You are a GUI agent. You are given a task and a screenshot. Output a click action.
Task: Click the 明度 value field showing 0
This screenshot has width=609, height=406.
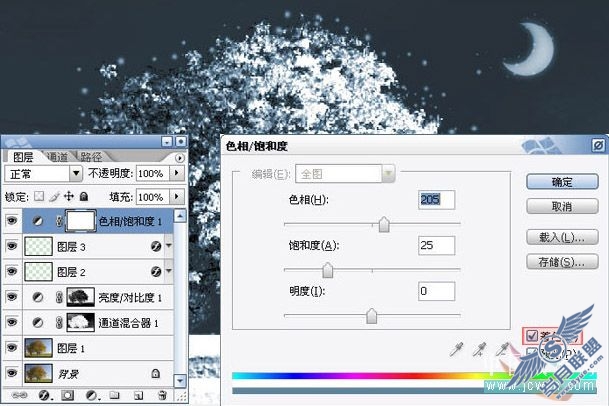pos(437,291)
